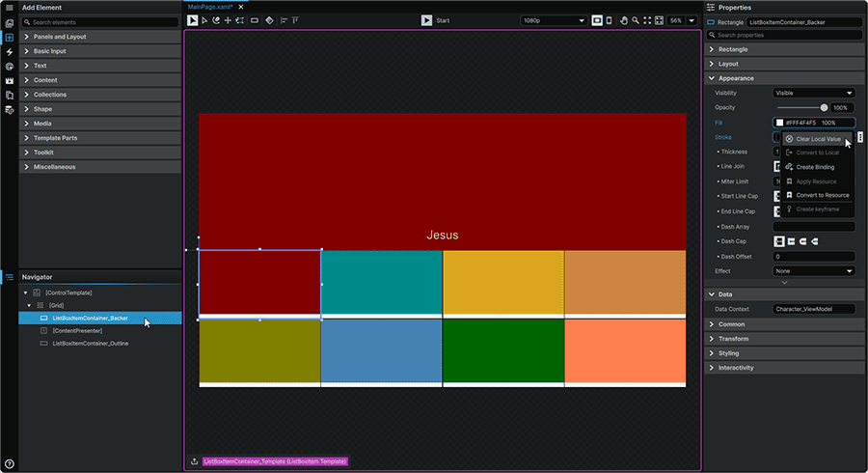The width and height of the screenshot is (868, 473).
Task: Choose Clear Local Value from context menu
Action: tap(818, 139)
